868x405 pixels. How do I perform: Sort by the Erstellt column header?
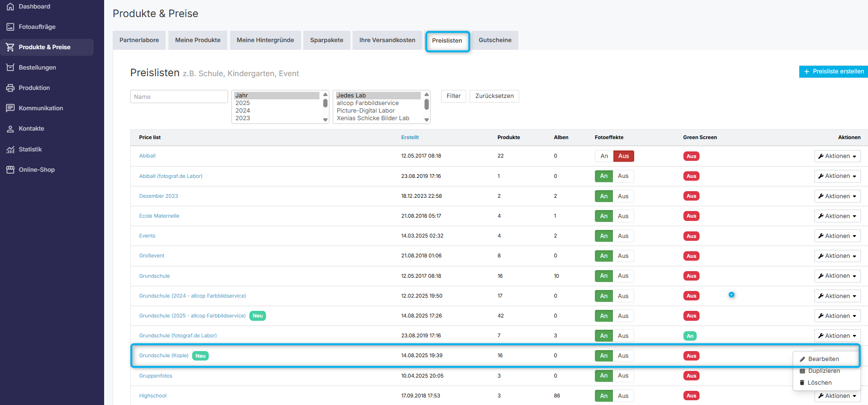coord(410,137)
